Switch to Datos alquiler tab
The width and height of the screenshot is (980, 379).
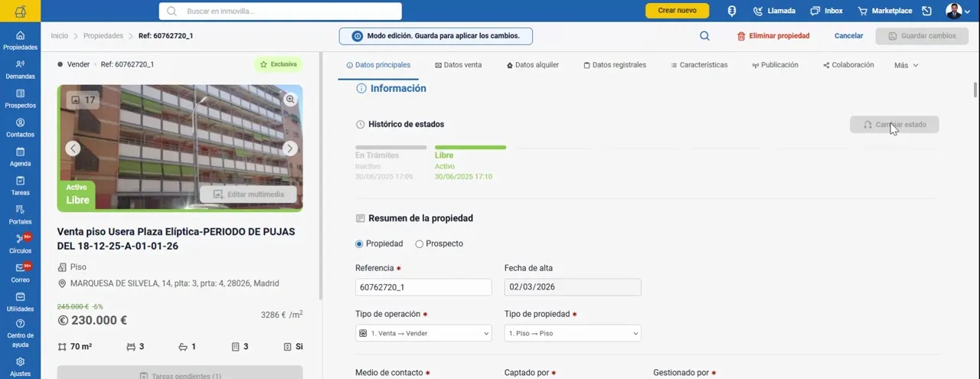[533, 65]
